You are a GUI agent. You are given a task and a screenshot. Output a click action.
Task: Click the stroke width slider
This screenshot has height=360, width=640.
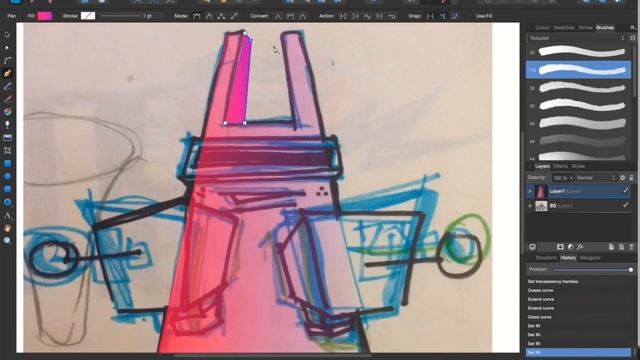tap(120, 16)
